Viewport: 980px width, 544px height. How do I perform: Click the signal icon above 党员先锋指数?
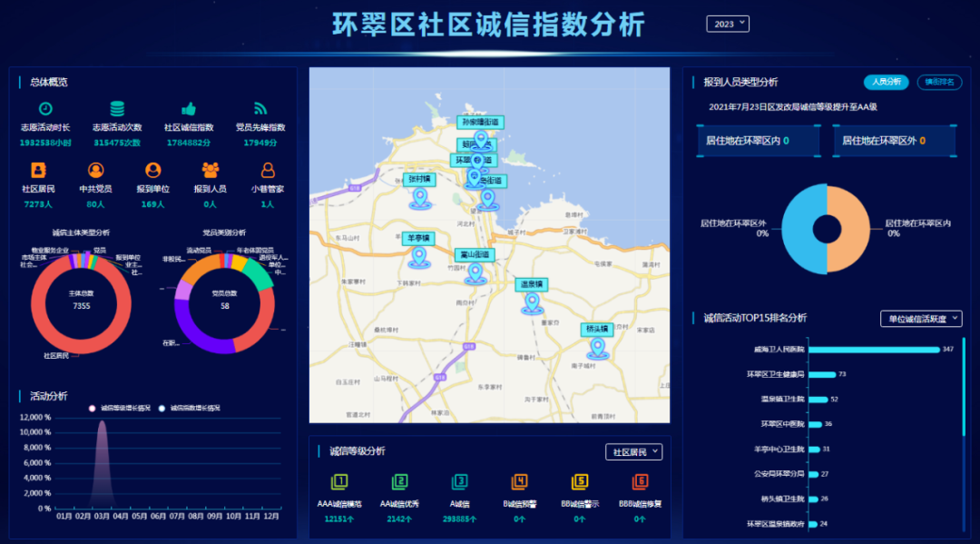[x=260, y=109]
